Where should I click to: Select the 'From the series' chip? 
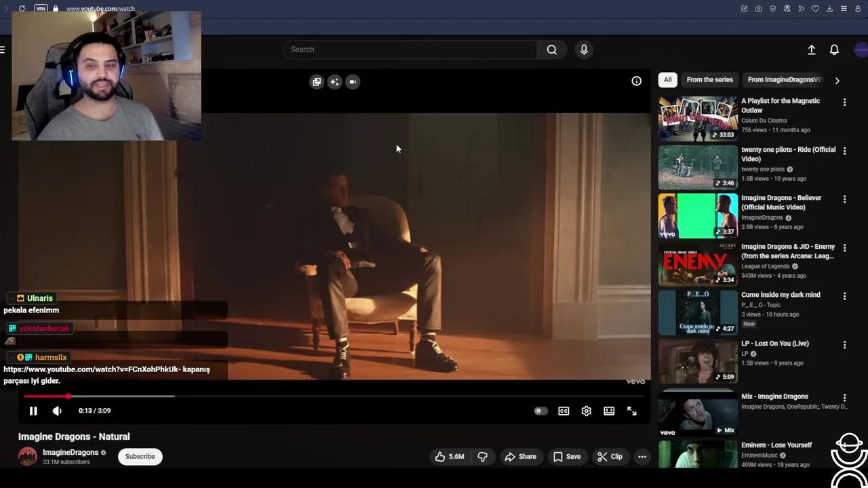[709, 80]
